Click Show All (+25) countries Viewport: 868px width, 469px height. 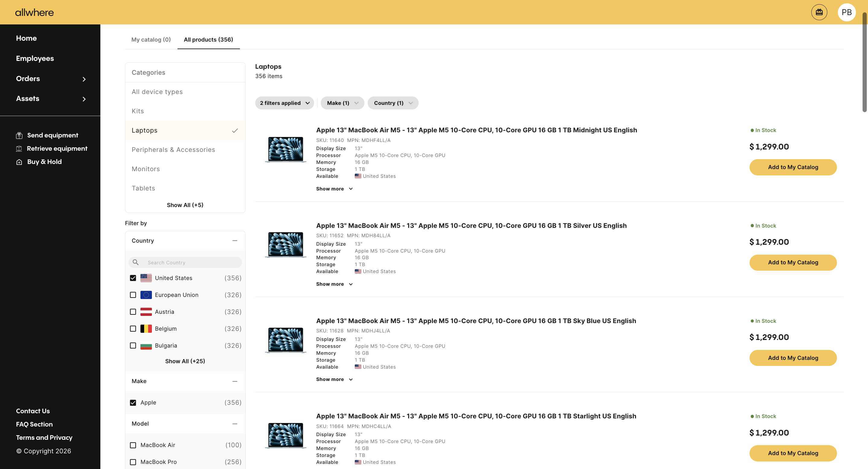pyautogui.click(x=185, y=361)
